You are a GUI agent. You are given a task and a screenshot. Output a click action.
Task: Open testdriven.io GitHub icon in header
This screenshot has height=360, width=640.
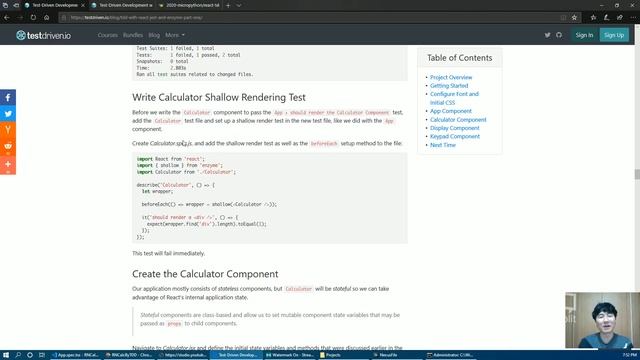[559, 35]
